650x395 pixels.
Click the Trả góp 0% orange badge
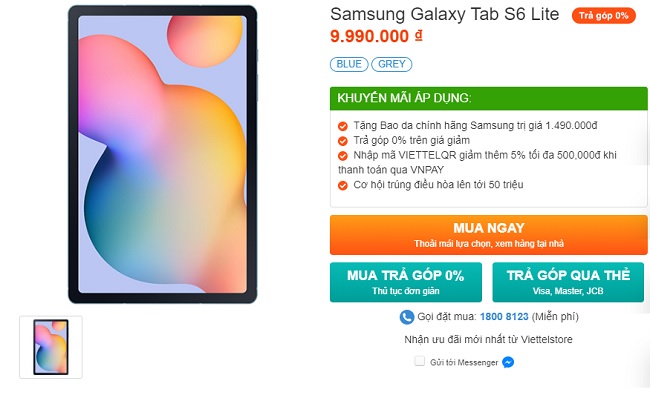click(604, 16)
